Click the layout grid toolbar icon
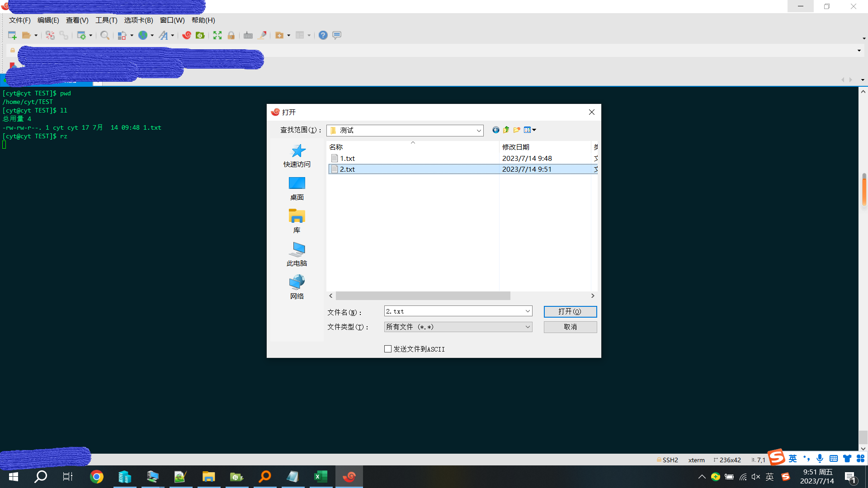 click(x=300, y=35)
